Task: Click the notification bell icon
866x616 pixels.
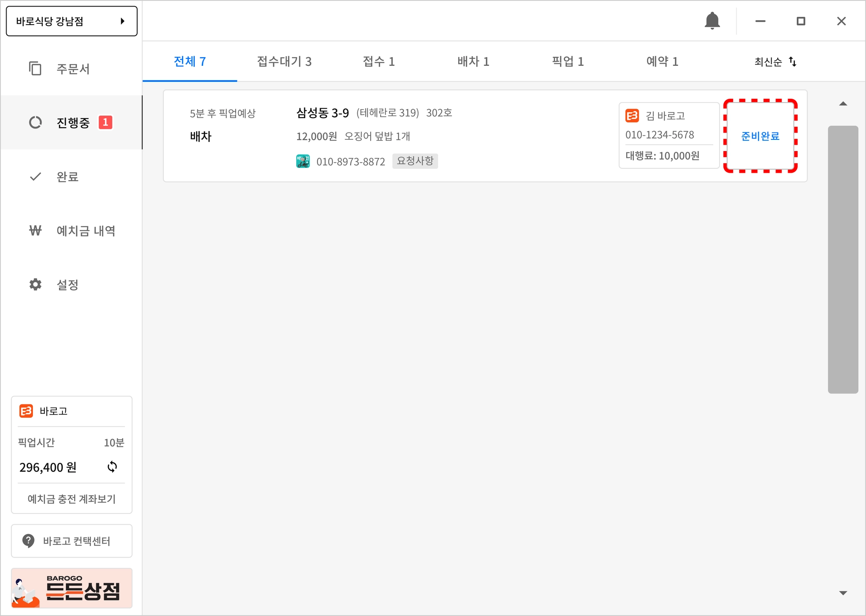Action: [x=712, y=21]
